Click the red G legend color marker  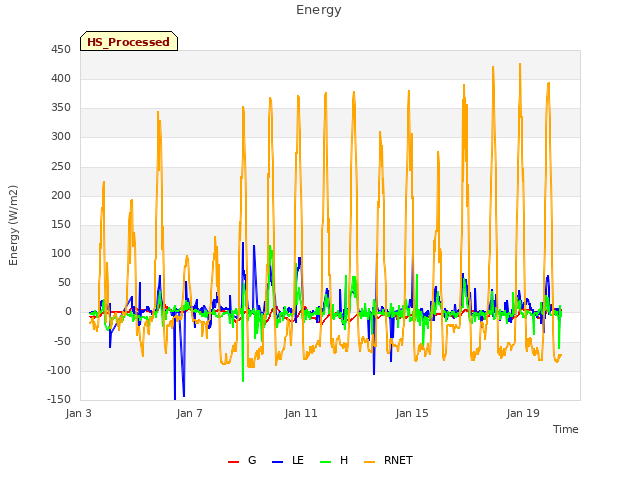[x=233, y=462]
